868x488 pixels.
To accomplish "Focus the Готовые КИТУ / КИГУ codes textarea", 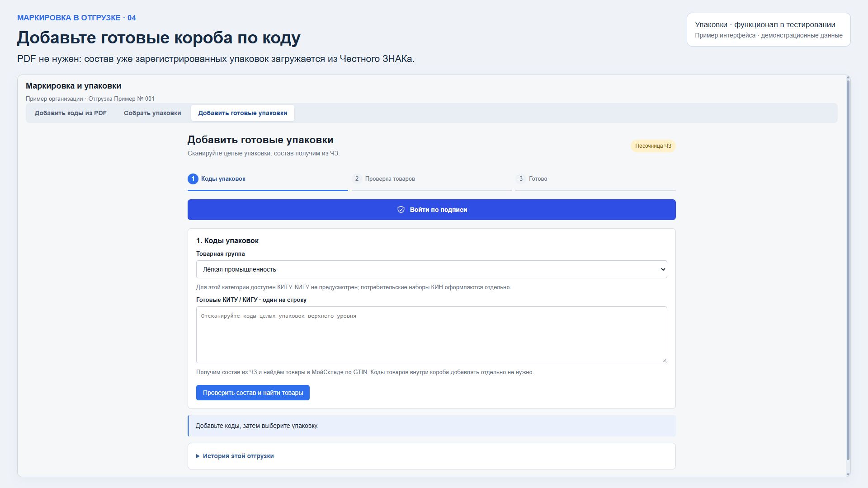I will (431, 335).
